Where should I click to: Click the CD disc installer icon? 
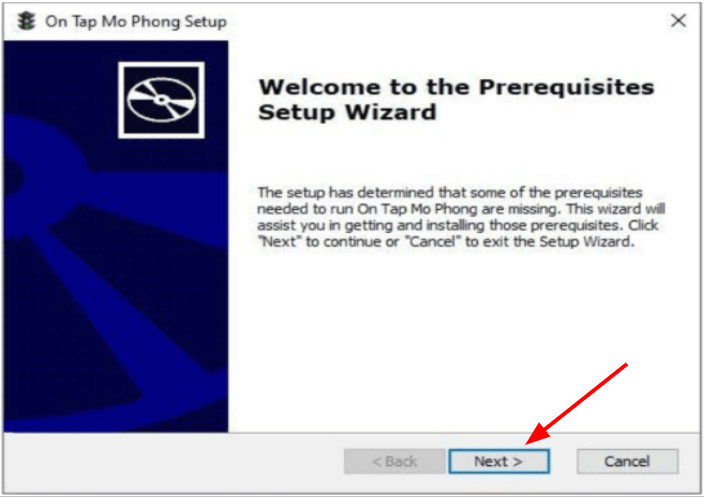click(x=161, y=100)
